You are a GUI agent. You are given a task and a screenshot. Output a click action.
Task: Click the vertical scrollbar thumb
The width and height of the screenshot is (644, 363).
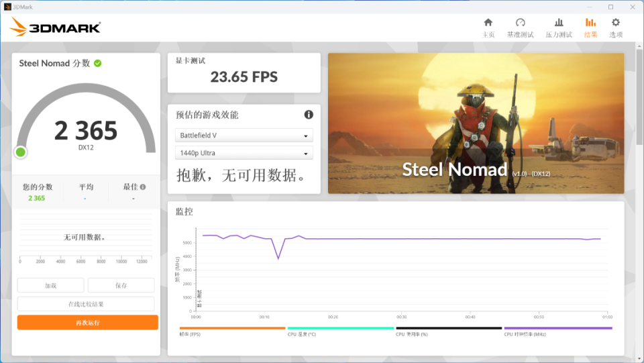(639, 97)
